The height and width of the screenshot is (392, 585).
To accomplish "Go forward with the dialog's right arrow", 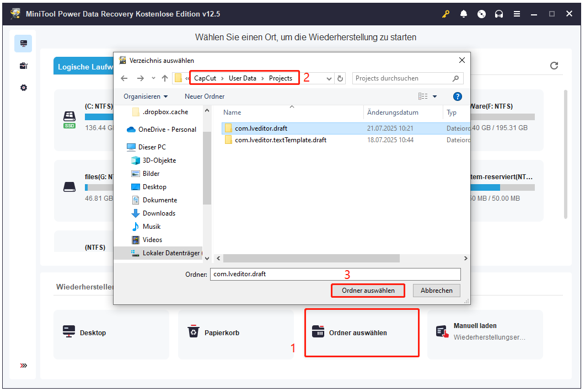I will coord(140,78).
